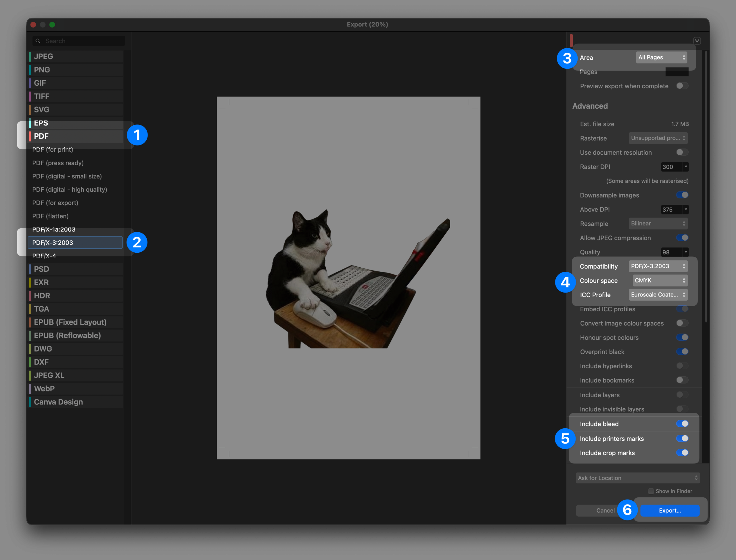
Task: Disable the Include bleed toggle
Action: (x=682, y=424)
